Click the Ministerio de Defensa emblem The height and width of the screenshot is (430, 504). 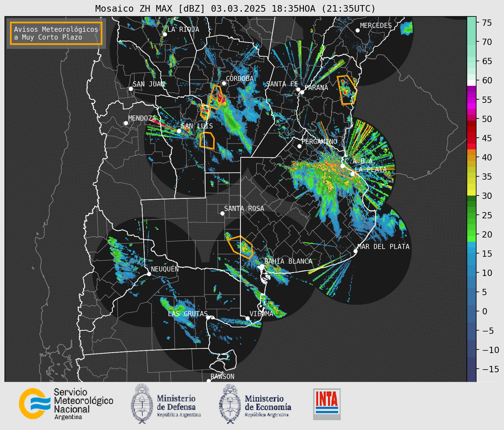[142, 404]
